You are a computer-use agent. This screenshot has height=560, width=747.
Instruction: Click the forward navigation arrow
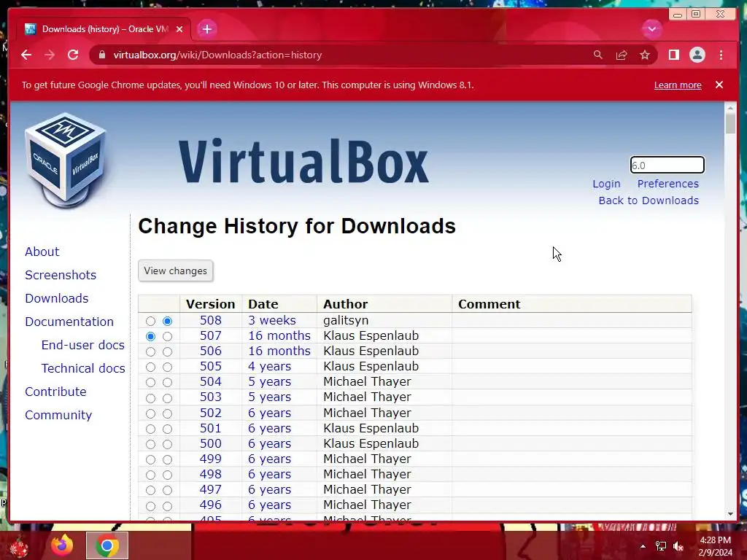[50, 55]
